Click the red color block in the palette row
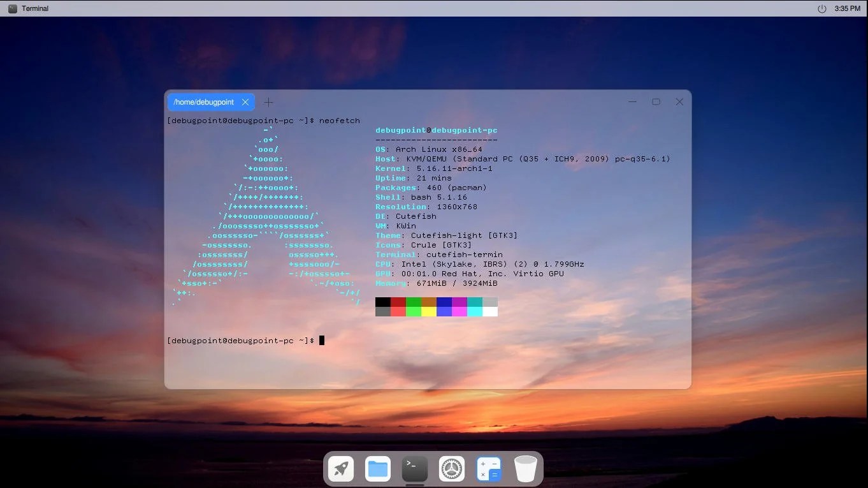The image size is (868, 488). 399,306
